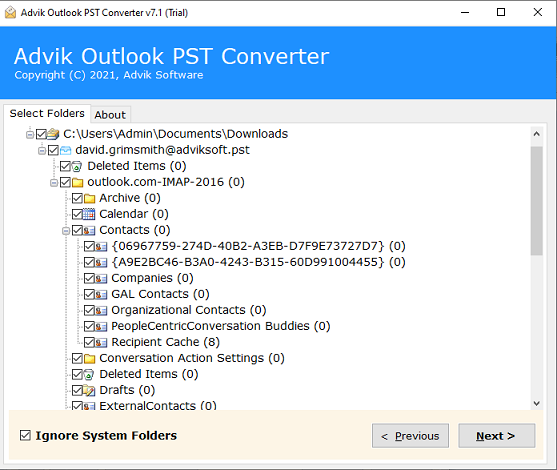This screenshot has height=470, width=557.
Task: Select {A9E2BC46-B3A0-4243-B315-60D991004455} row text
Action: pos(258,262)
